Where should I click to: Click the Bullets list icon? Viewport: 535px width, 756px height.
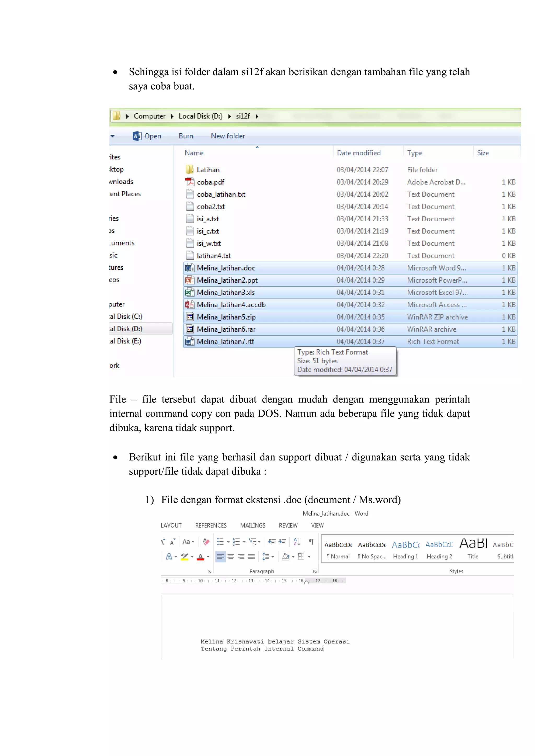coord(220,542)
